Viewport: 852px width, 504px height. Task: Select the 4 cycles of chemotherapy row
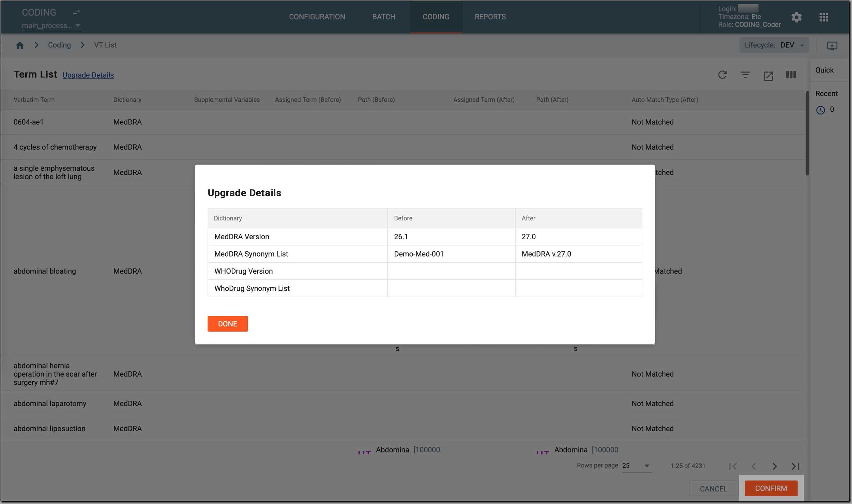click(403, 147)
